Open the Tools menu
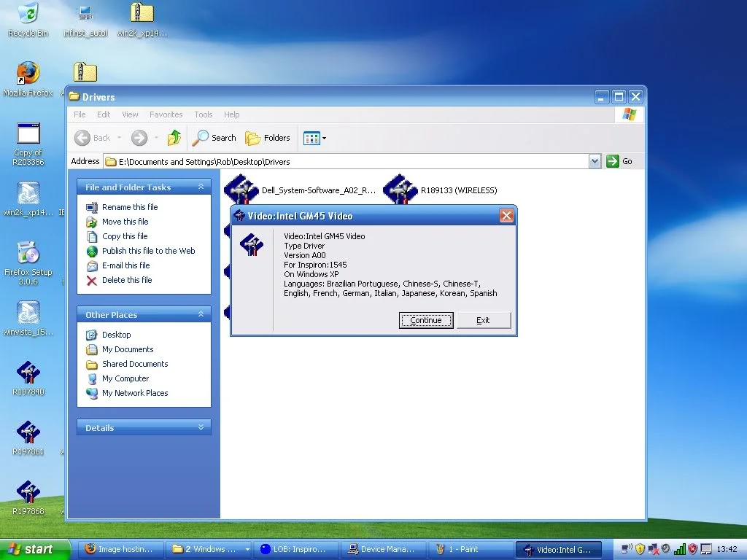This screenshot has width=747, height=560. pos(204,114)
